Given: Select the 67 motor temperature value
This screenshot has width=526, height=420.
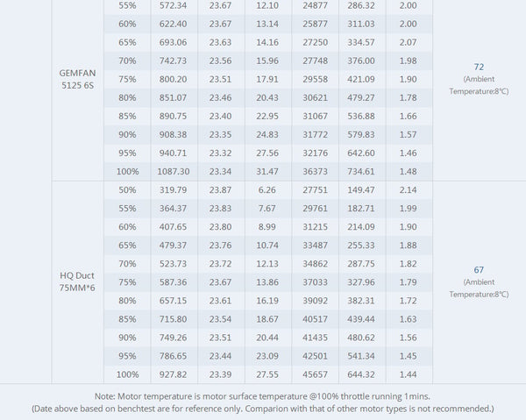Looking at the screenshot, I should (479, 270).
